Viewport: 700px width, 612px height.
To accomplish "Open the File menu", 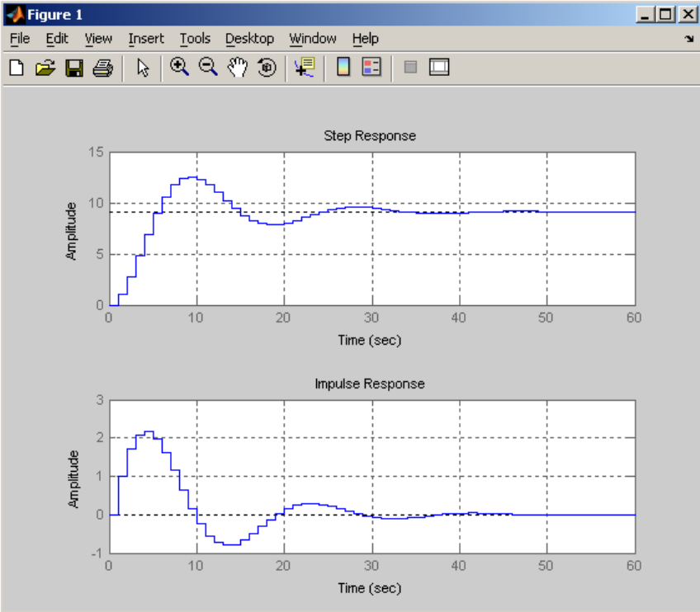I will coord(20,39).
